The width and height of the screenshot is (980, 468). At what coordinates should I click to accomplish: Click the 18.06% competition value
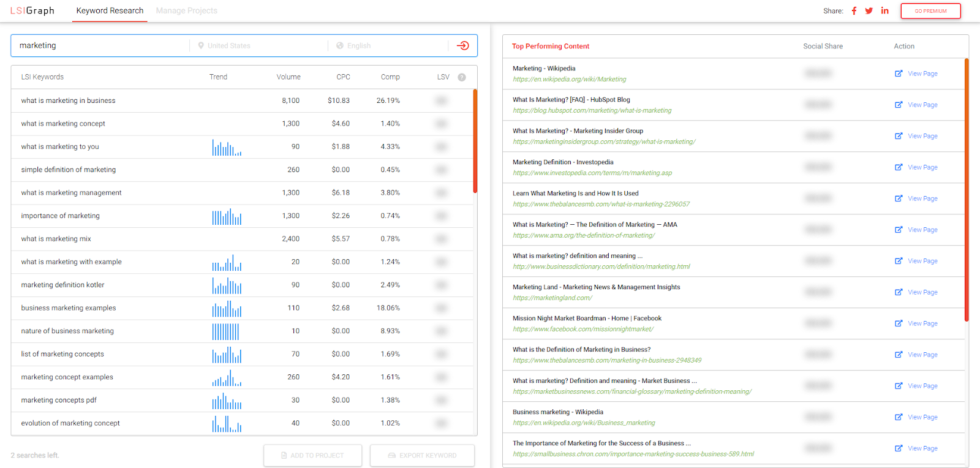tap(388, 308)
